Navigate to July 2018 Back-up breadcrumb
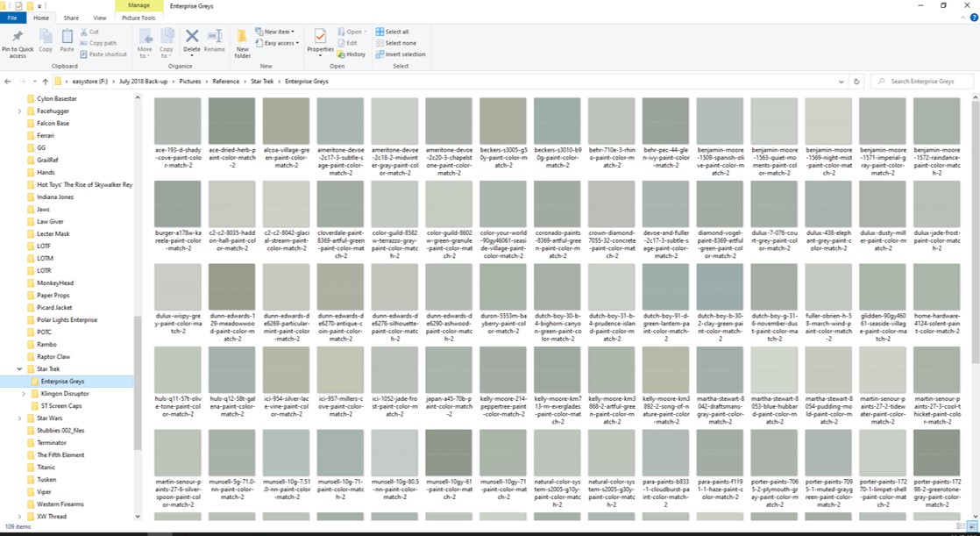This screenshot has height=536, width=980. (143, 82)
